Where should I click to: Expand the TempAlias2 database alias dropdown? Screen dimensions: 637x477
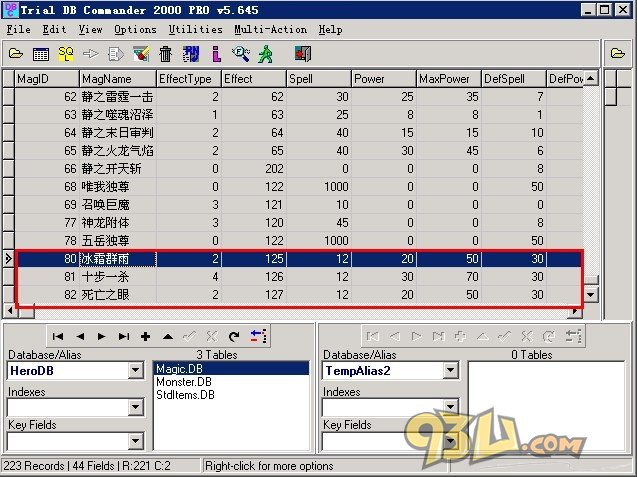tap(450, 370)
